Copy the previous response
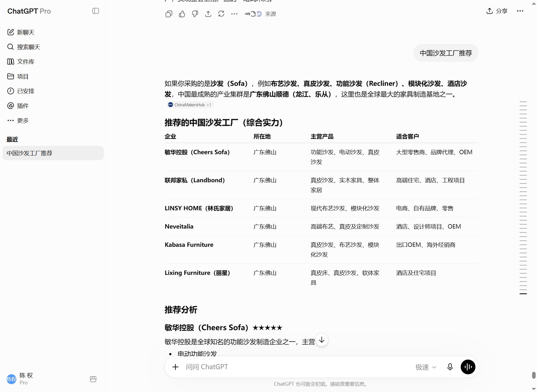This screenshot has width=537, height=392. tap(169, 14)
